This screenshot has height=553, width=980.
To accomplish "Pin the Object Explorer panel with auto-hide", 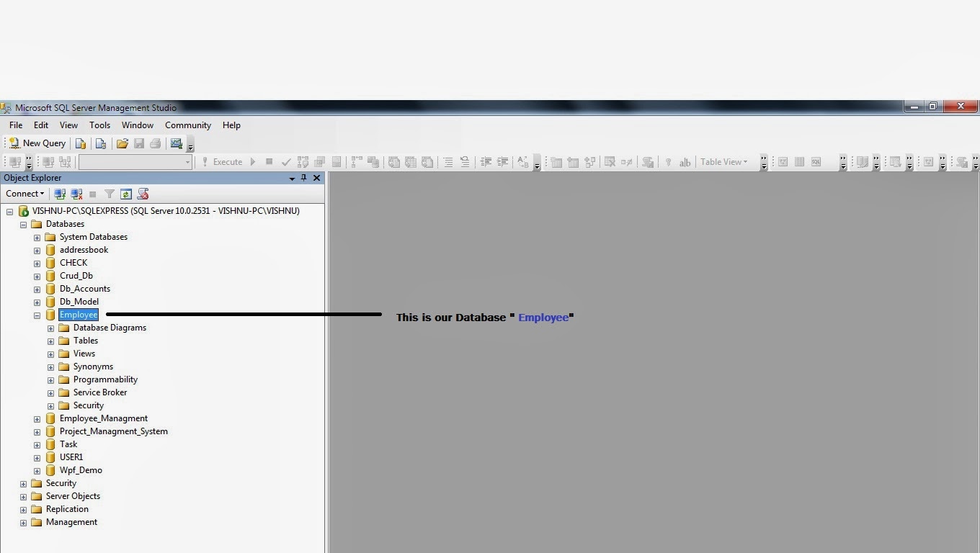I will pos(303,178).
